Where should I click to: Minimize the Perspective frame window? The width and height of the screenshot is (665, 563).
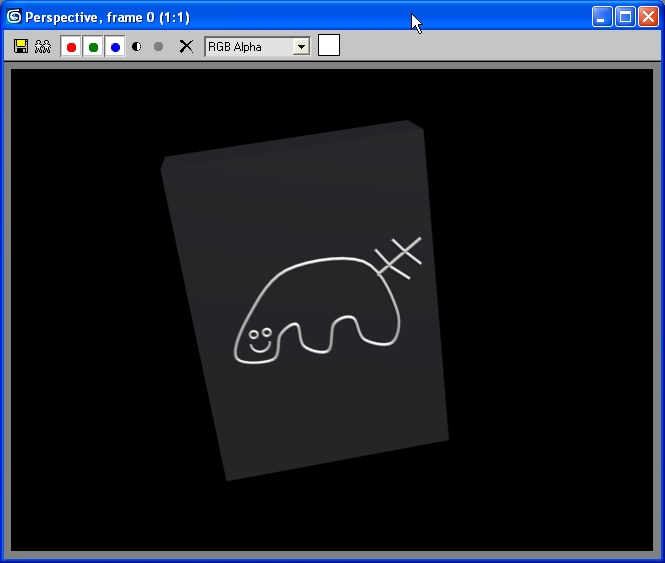(x=602, y=17)
